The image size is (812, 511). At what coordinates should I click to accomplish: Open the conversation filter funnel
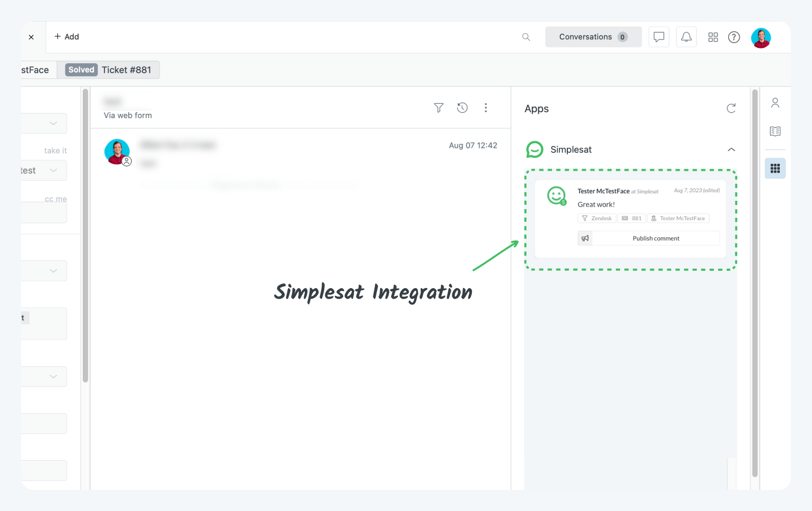(438, 108)
